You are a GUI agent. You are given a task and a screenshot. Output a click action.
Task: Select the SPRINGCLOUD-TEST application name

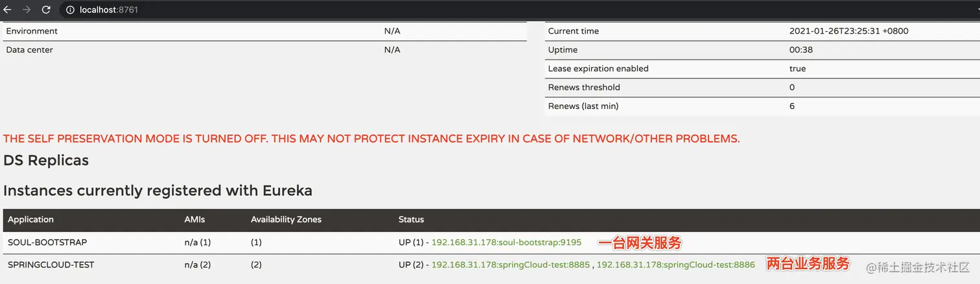(51, 265)
